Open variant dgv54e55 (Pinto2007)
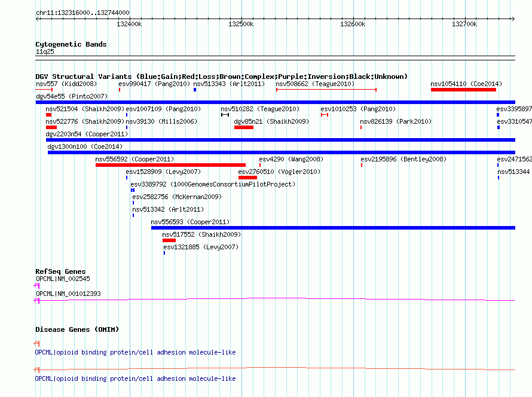Viewport: 532px width, 397px height. (x=72, y=96)
